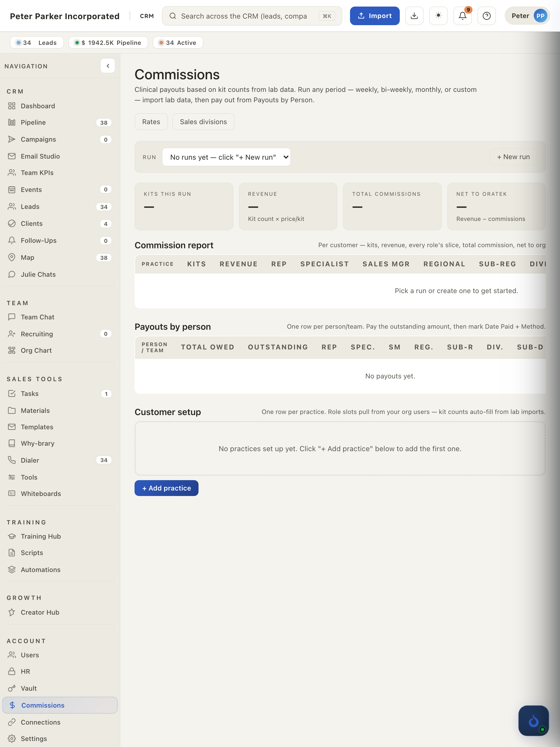560x747 pixels.
Task: Click the Total Commissions summary card
Action: (x=392, y=206)
